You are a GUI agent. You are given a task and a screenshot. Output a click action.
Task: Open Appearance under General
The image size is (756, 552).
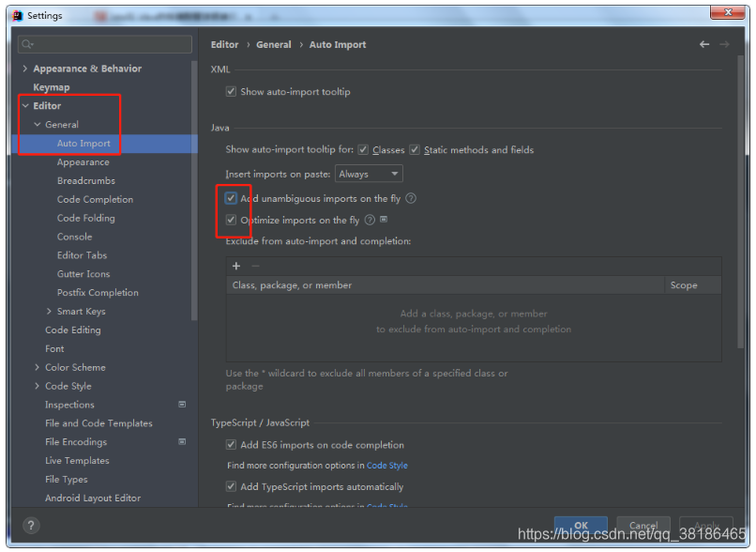coord(83,162)
